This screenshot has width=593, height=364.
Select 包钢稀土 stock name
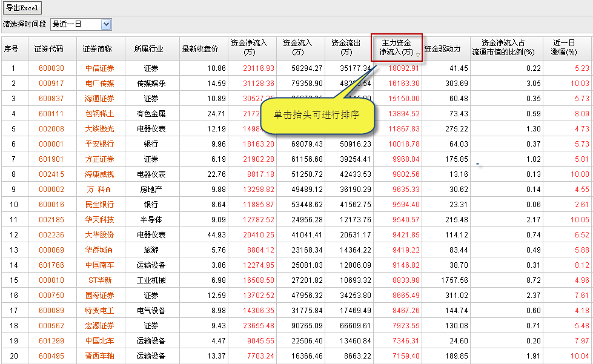point(99,114)
